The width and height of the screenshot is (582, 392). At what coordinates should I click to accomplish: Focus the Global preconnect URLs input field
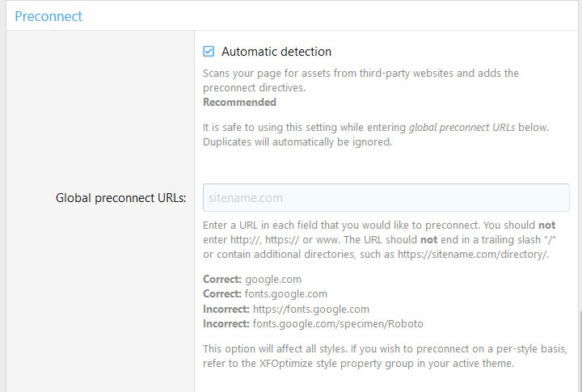[x=386, y=197]
